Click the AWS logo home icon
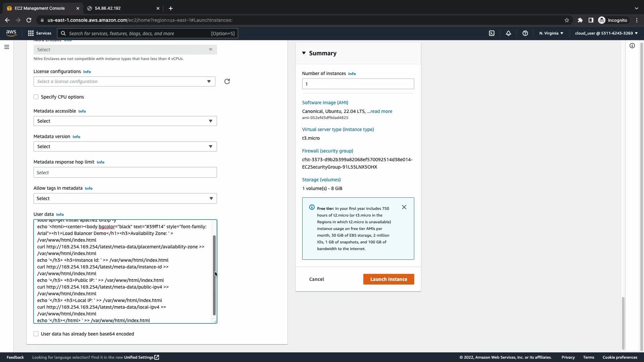This screenshot has height=362, width=644. point(11,33)
